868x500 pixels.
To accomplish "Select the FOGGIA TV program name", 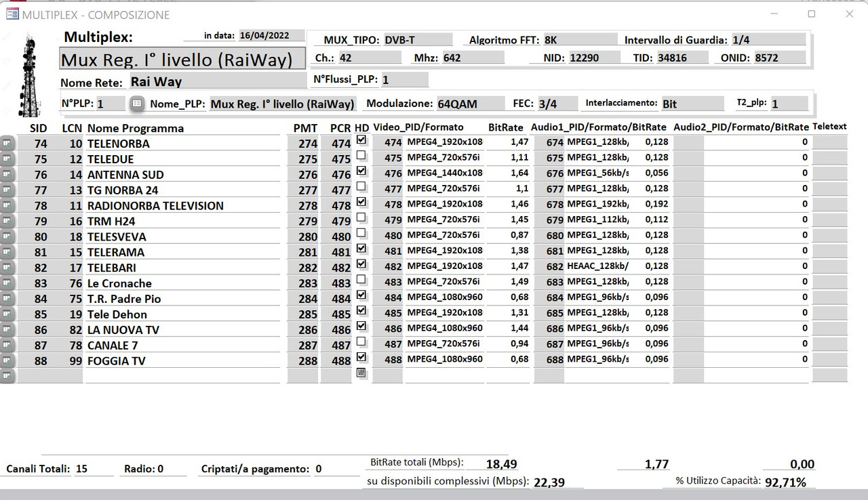I will click(x=182, y=361).
